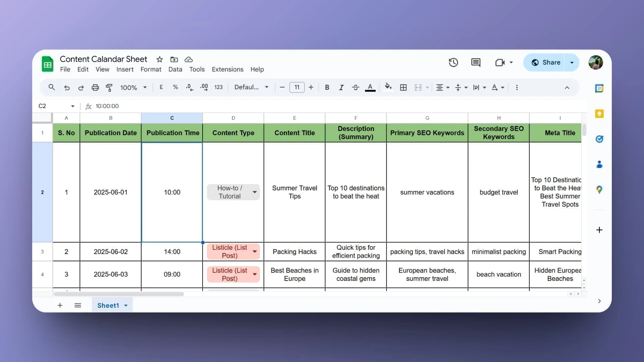The image size is (644, 362).
Task: Open the borders tool in toolbar
Action: (403, 87)
